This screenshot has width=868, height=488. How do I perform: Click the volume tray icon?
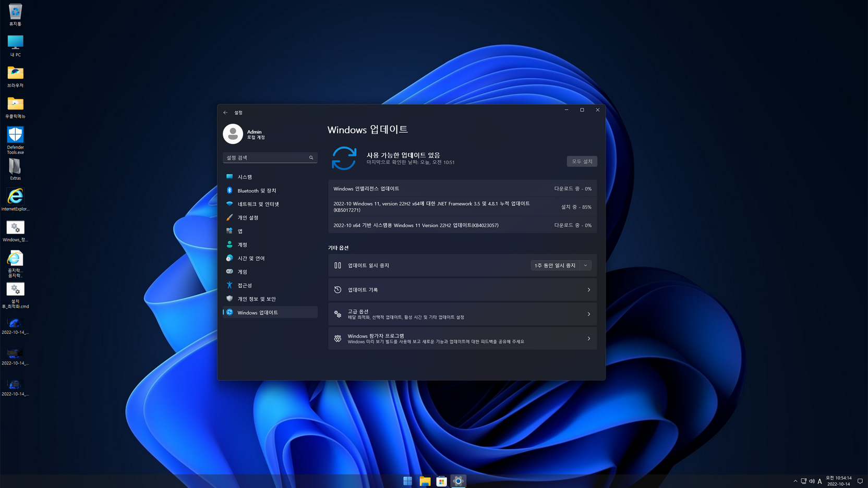pyautogui.click(x=812, y=481)
